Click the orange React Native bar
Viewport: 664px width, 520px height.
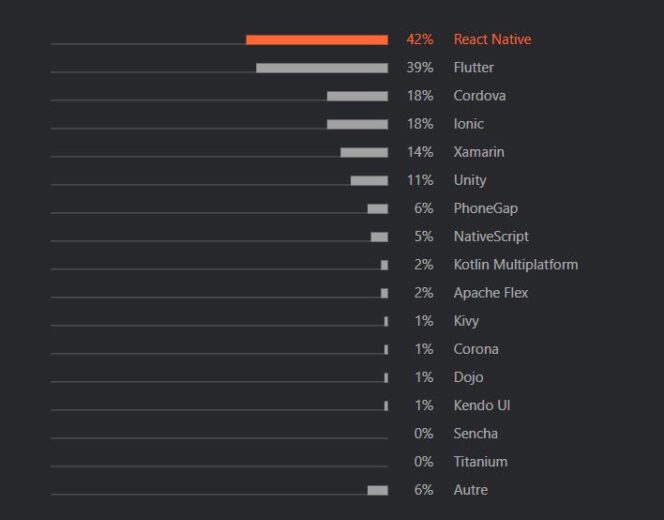click(x=317, y=40)
